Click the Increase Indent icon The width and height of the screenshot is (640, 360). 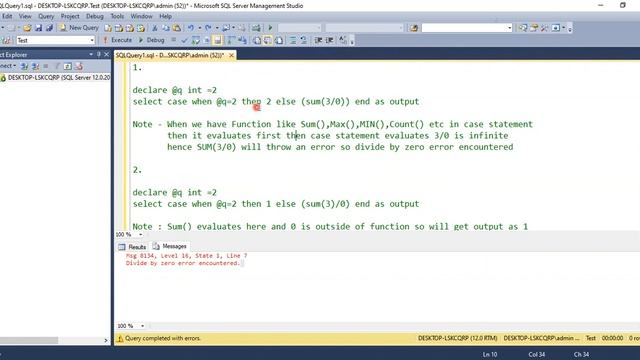tap(329, 40)
